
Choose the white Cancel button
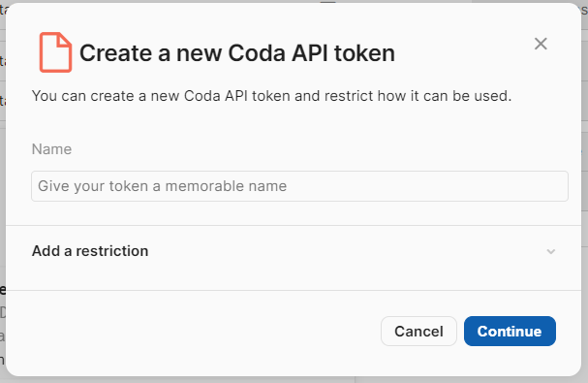418,332
